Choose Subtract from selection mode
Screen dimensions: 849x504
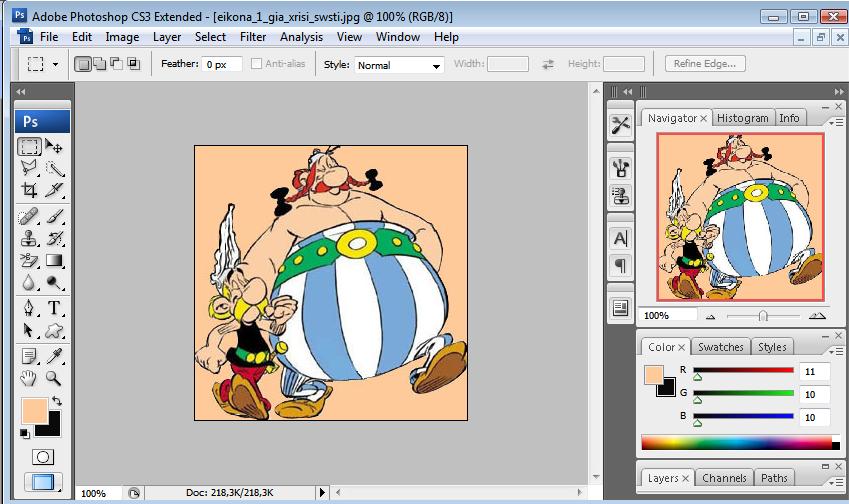pyautogui.click(x=116, y=64)
